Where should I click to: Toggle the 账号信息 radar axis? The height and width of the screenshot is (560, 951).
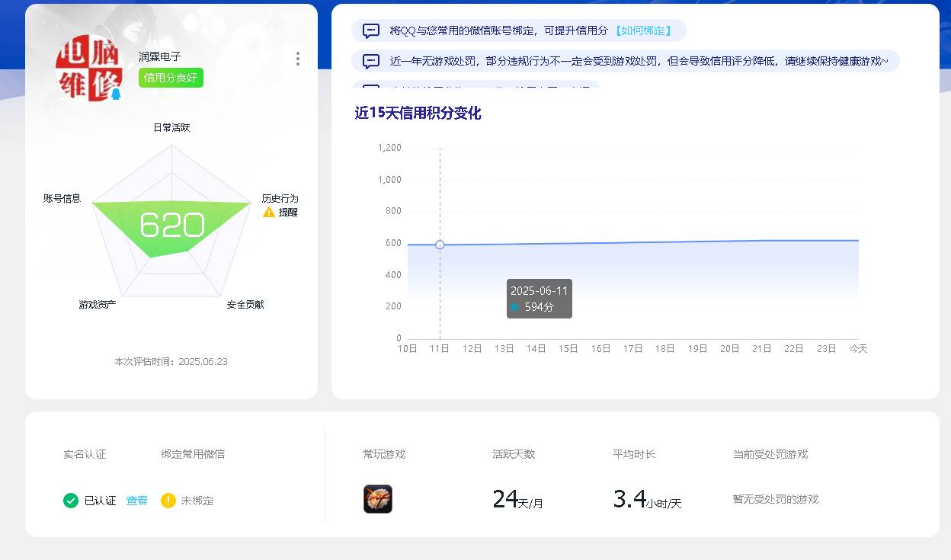(62, 200)
